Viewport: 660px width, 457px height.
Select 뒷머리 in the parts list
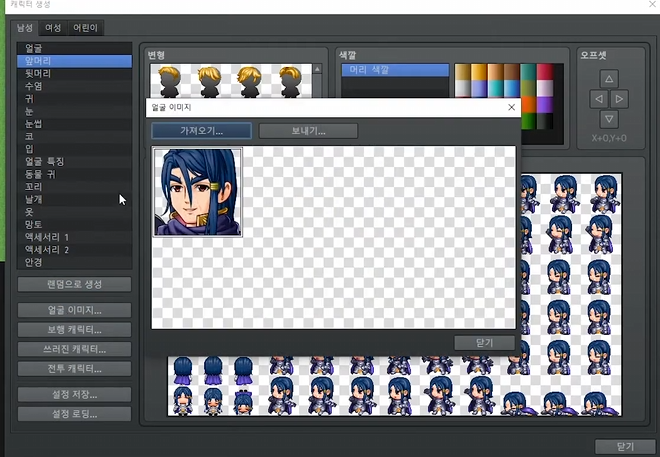coord(75,74)
